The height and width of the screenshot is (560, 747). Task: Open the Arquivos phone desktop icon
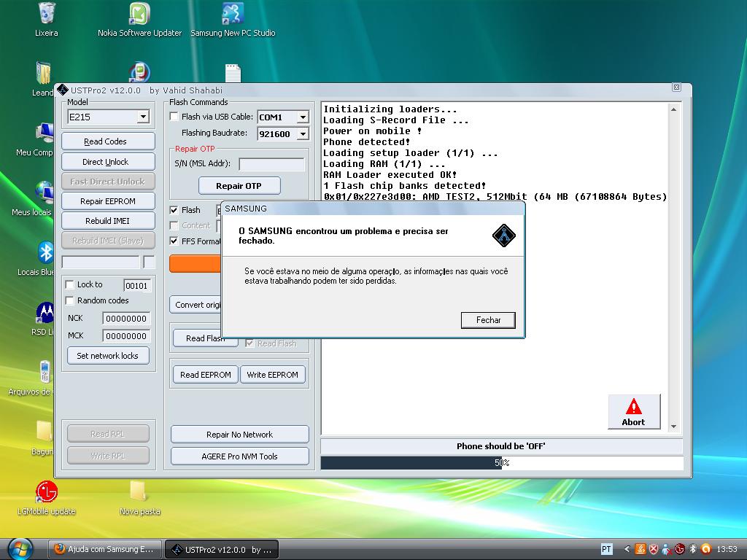click(45, 372)
